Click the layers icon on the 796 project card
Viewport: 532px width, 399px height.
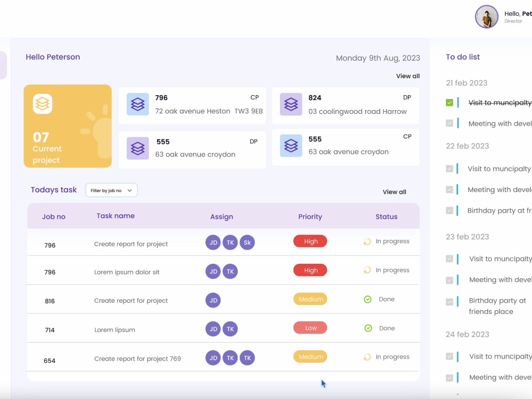coord(137,104)
